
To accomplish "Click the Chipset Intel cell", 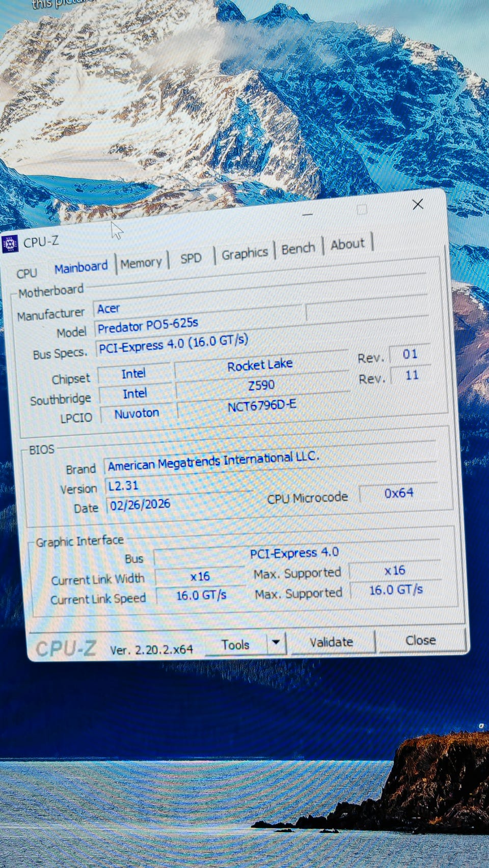I will 134,374.
